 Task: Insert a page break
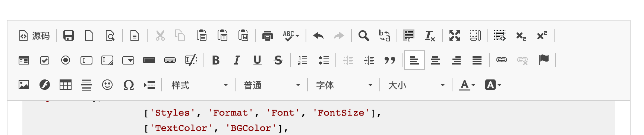149,85
